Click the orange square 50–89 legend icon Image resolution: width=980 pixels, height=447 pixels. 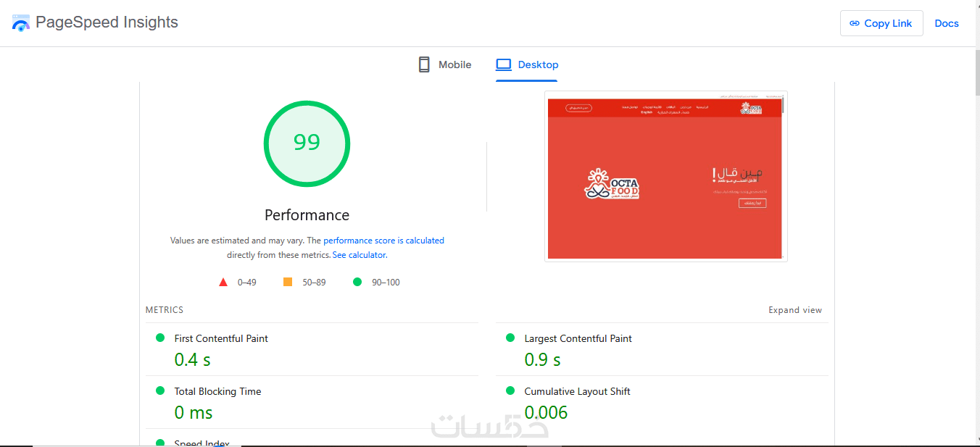click(x=288, y=282)
